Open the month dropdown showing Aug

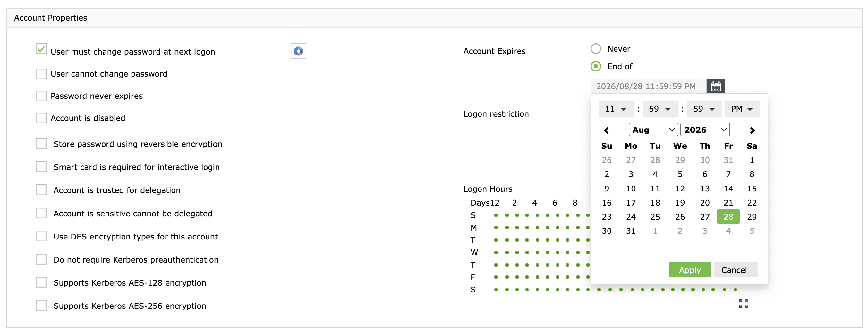(x=653, y=130)
